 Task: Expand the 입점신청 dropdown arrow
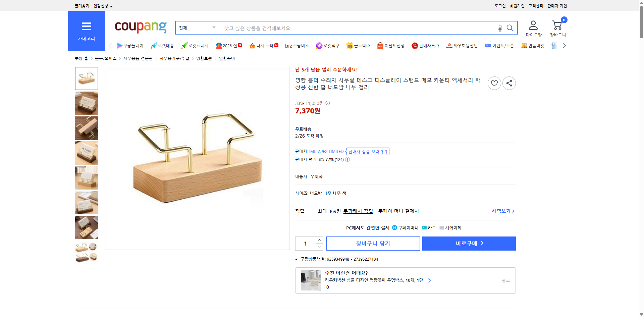(112, 6)
